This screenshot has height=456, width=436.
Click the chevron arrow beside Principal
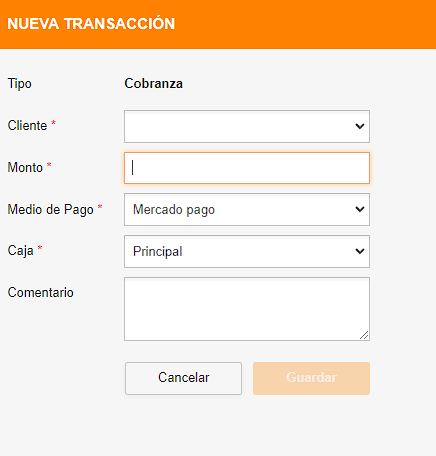coord(360,251)
